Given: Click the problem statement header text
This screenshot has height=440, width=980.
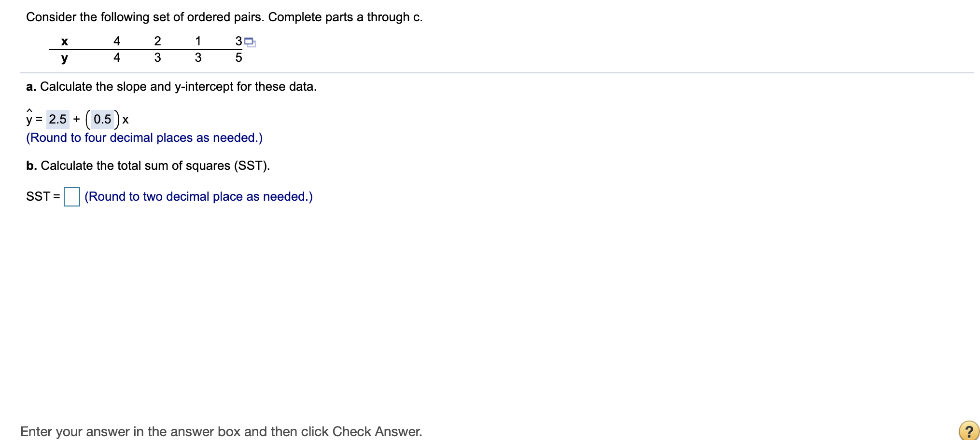Looking at the screenshot, I should [x=224, y=16].
